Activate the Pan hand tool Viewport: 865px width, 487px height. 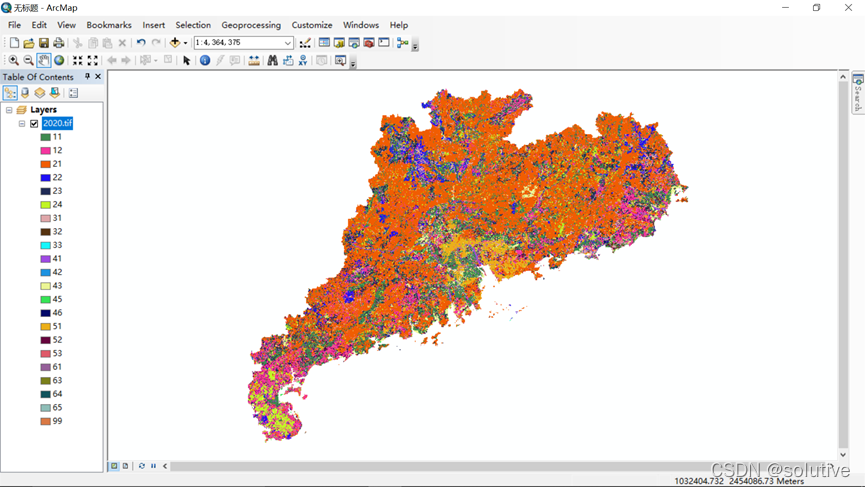44,61
